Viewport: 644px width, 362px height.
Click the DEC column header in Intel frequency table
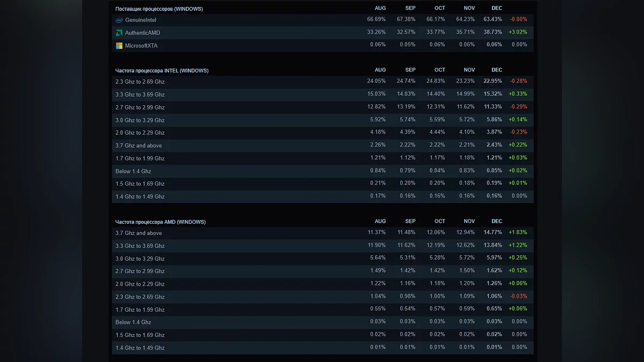click(x=497, y=70)
